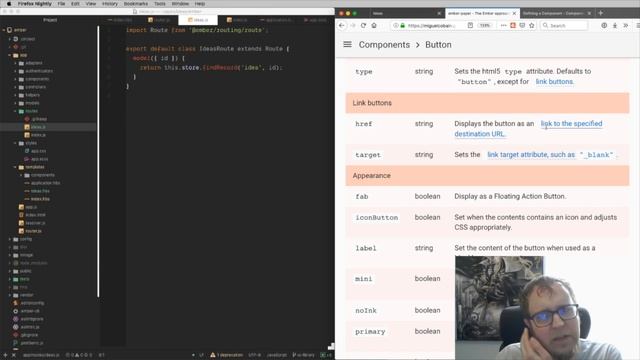Follow the 'link buttons' hyperlink
Viewport: 640px width, 360px height.
tap(554, 82)
